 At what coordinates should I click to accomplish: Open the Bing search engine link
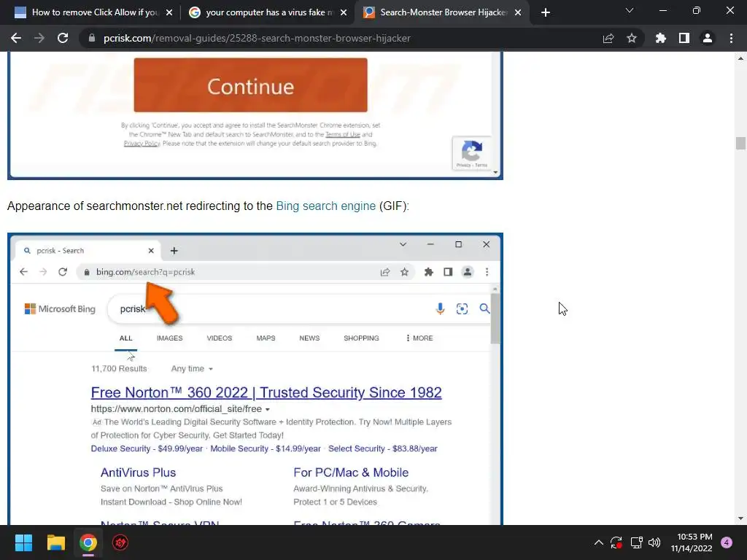pyautogui.click(x=326, y=206)
